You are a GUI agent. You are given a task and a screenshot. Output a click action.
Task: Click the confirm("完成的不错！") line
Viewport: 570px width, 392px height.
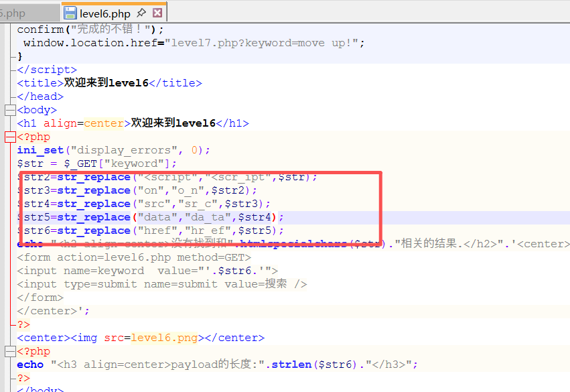90,29
